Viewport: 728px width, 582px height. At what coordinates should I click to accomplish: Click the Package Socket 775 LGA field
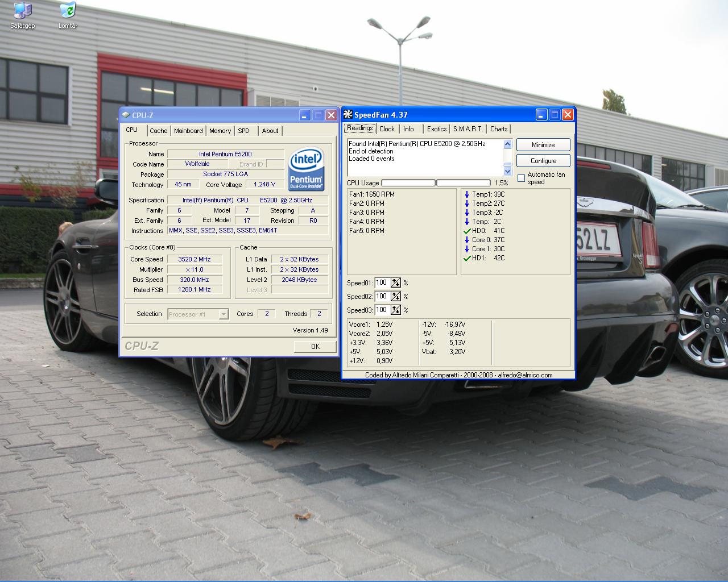[225, 174]
